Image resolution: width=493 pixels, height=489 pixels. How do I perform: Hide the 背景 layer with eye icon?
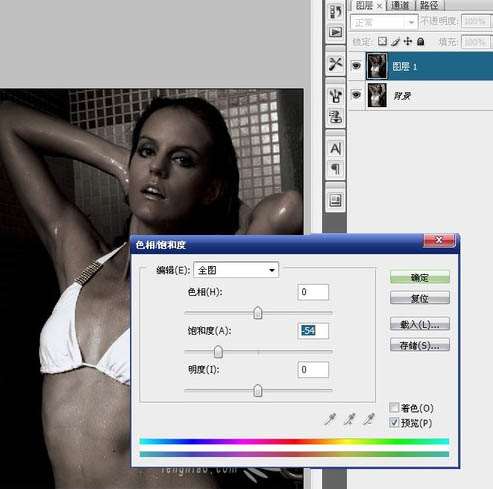[x=356, y=95]
